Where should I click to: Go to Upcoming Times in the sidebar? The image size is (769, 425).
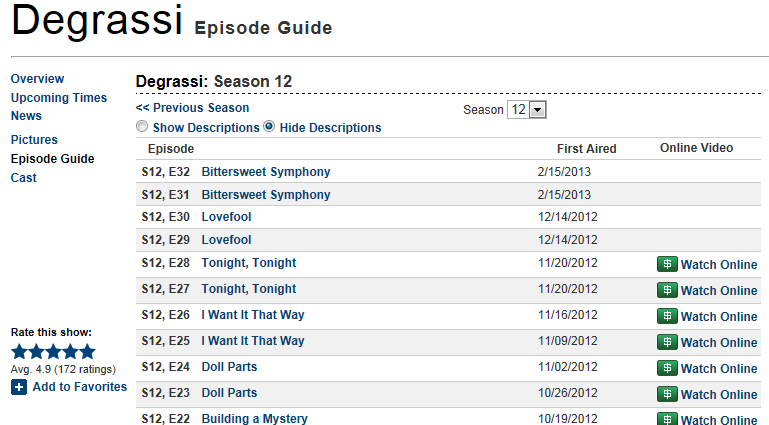tap(59, 98)
